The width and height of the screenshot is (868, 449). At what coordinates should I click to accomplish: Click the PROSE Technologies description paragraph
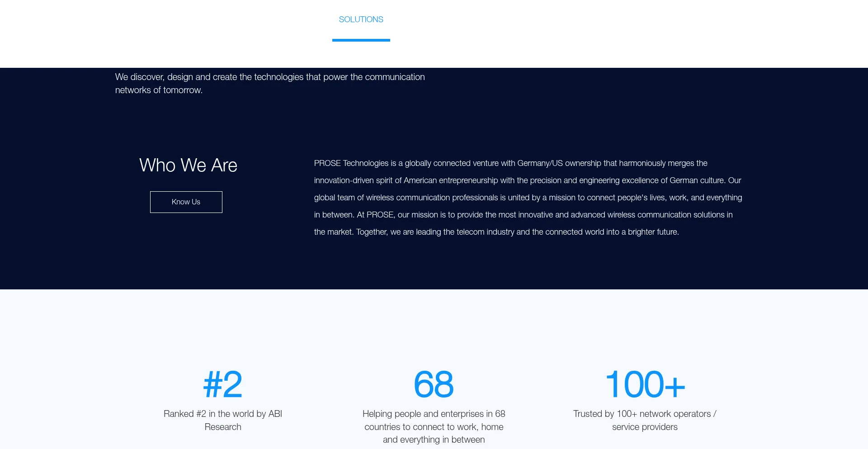(x=528, y=198)
